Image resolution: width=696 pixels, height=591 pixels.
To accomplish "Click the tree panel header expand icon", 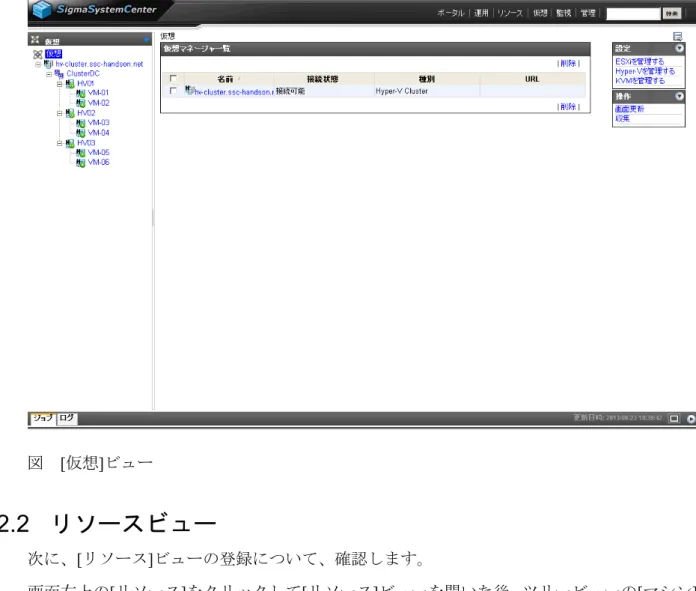I will tap(35, 40).
